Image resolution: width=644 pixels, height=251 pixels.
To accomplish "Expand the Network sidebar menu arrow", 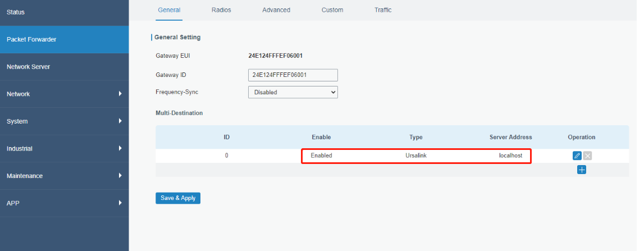I will coord(120,94).
